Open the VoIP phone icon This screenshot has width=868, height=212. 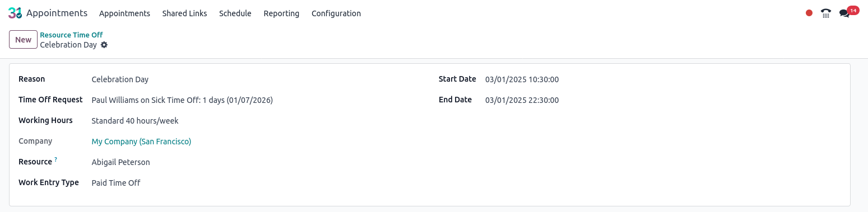(826, 13)
